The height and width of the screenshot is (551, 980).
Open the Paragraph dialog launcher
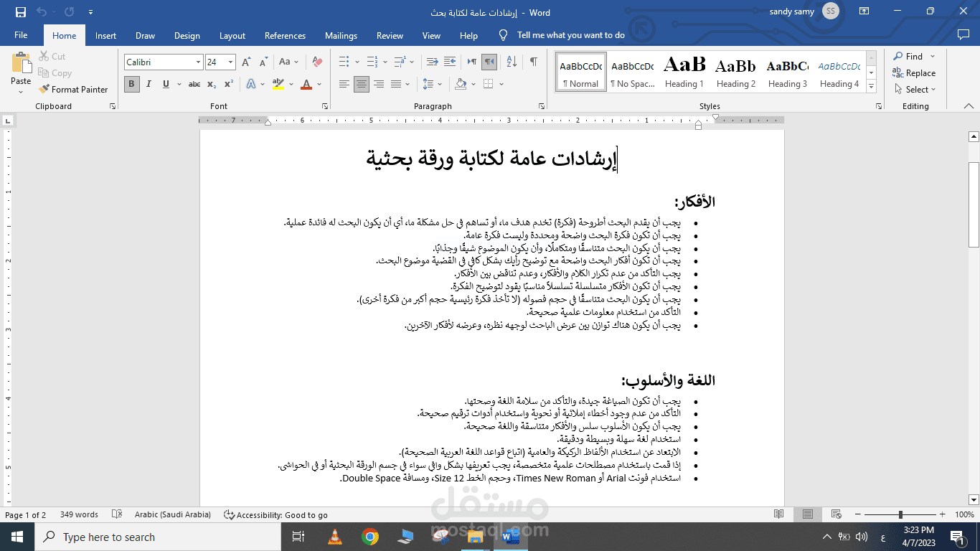540,106
